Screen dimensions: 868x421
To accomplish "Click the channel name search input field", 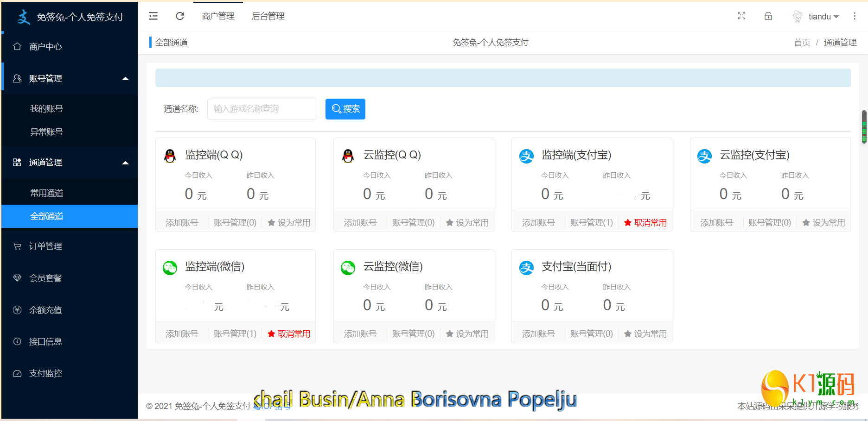I will point(262,109).
